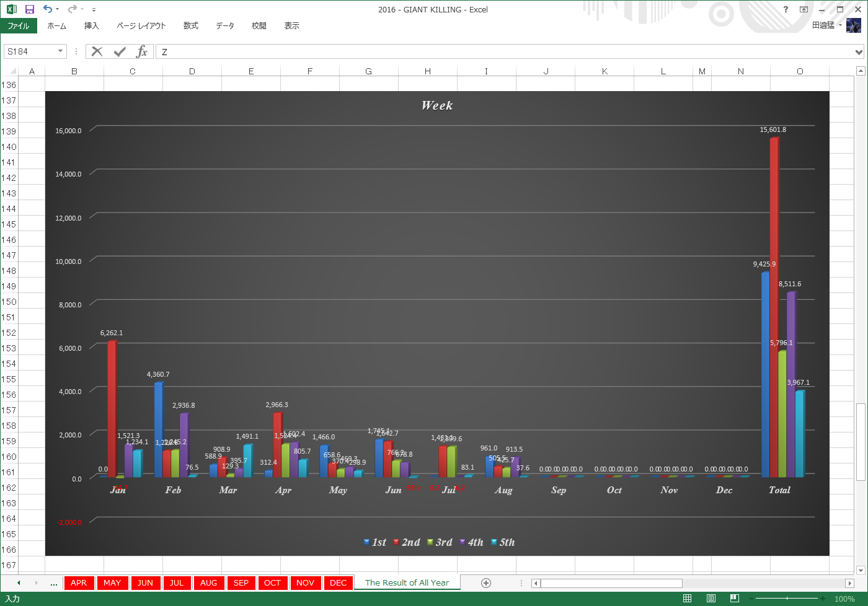Switch to Page Break Preview icon
Image resolution: width=868 pixels, height=606 pixels.
point(734,599)
